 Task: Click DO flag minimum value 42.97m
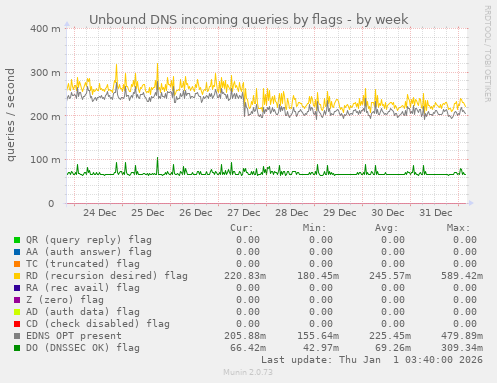[x=321, y=348]
